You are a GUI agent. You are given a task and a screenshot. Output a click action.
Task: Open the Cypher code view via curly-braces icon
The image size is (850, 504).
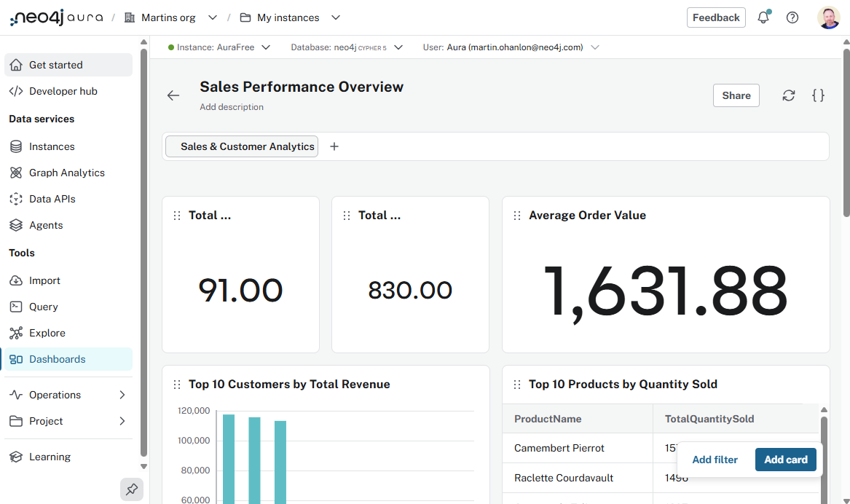pos(818,95)
